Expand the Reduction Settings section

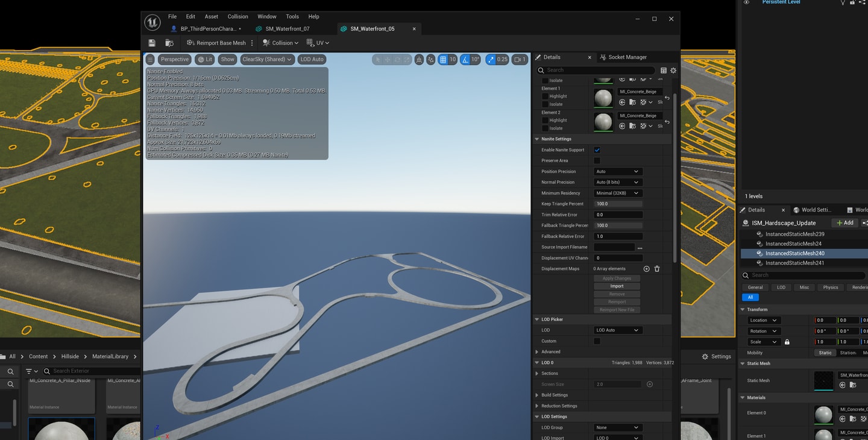point(537,406)
